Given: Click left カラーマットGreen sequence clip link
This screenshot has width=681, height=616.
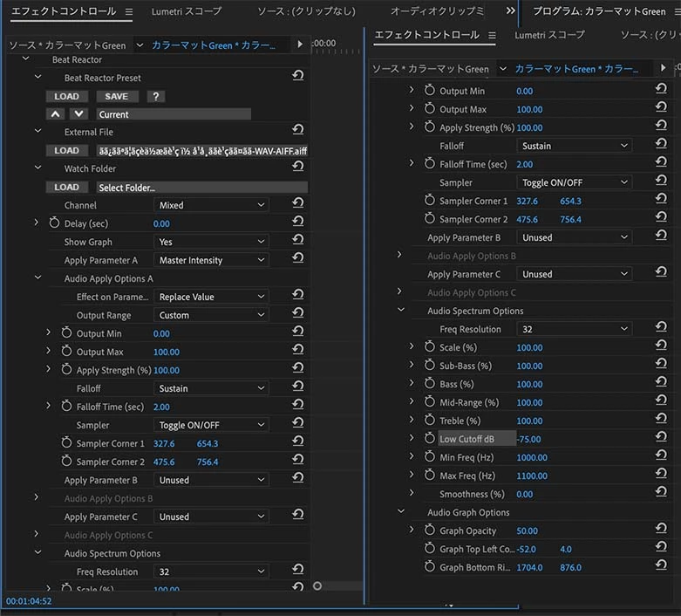Looking at the screenshot, I should tap(214, 45).
